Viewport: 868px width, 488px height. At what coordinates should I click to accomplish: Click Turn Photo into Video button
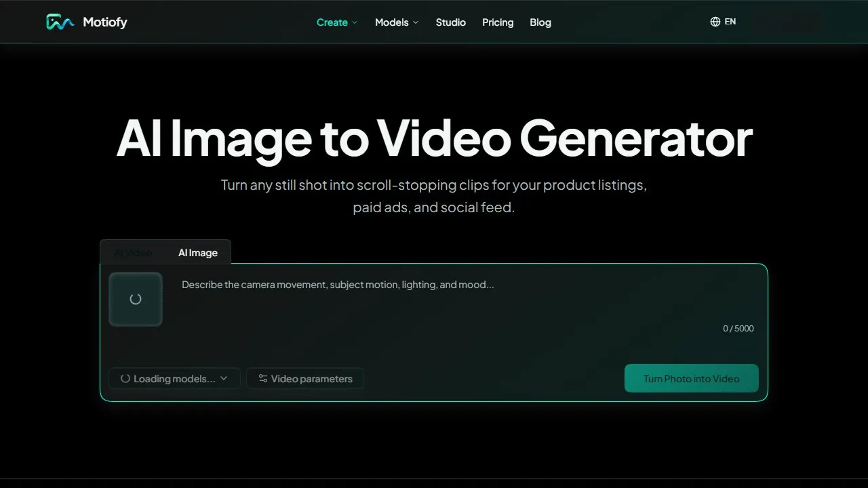point(692,378)
